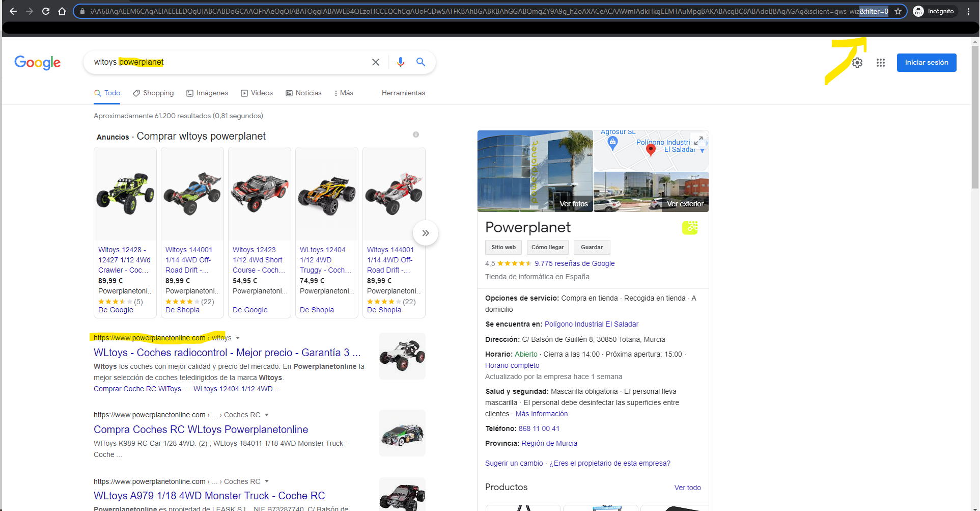
Task: Click the Cómo llegar button
Action: [548, 247]
